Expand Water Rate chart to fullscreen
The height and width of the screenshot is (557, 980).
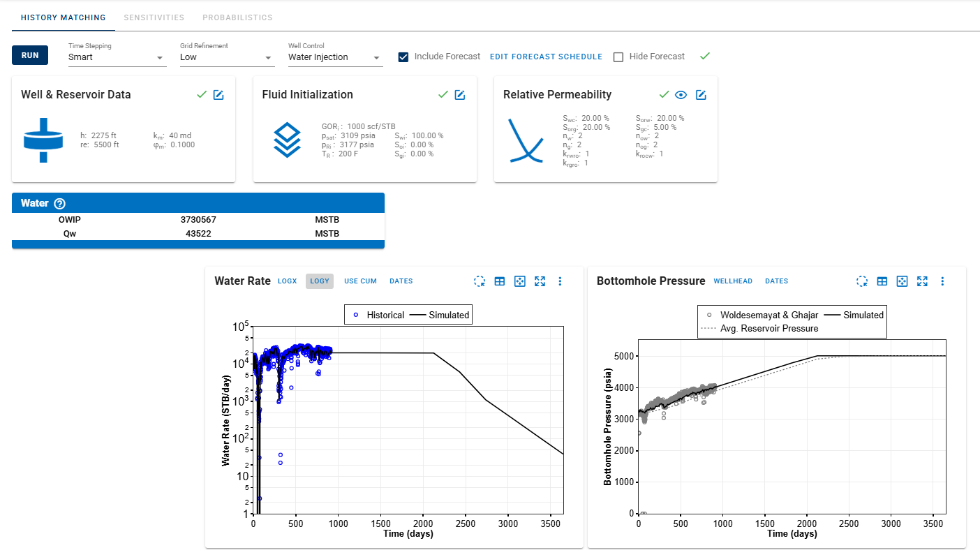[x=540, y=281]
